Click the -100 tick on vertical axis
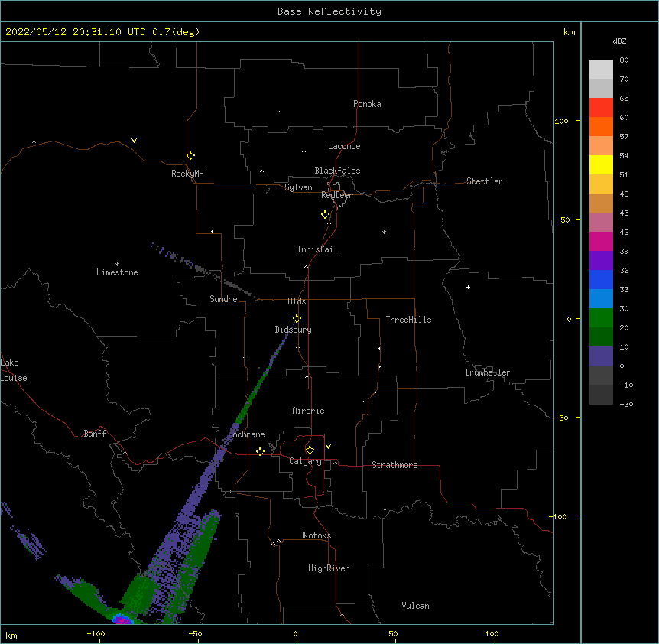 (559, 516)
